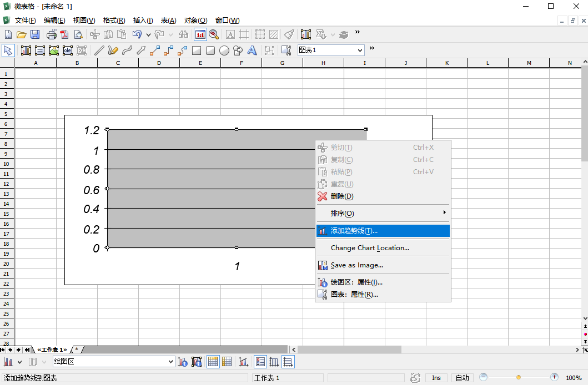Click the Print icon in toolbar
The height and width of the screenshot is (385, 588).
tap(51, 34)
